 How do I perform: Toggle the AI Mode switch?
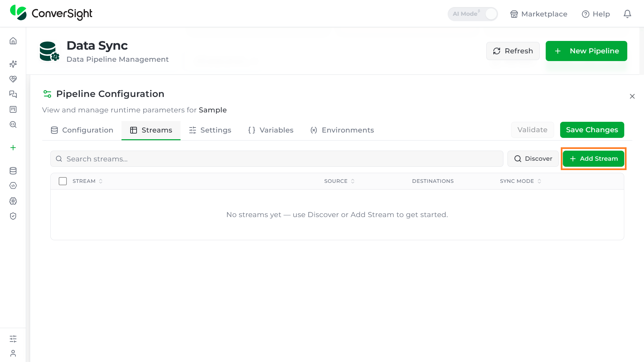(x=473, y=14)
